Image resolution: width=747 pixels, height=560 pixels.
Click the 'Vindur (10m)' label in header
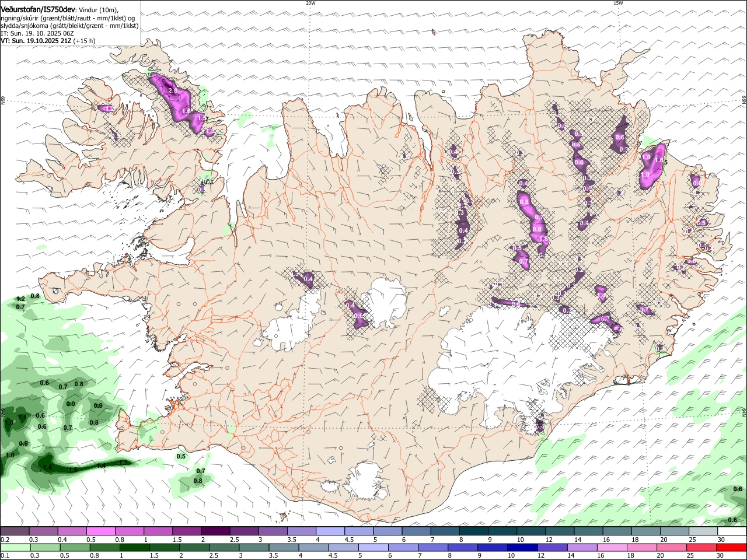[x=99, y=10]
